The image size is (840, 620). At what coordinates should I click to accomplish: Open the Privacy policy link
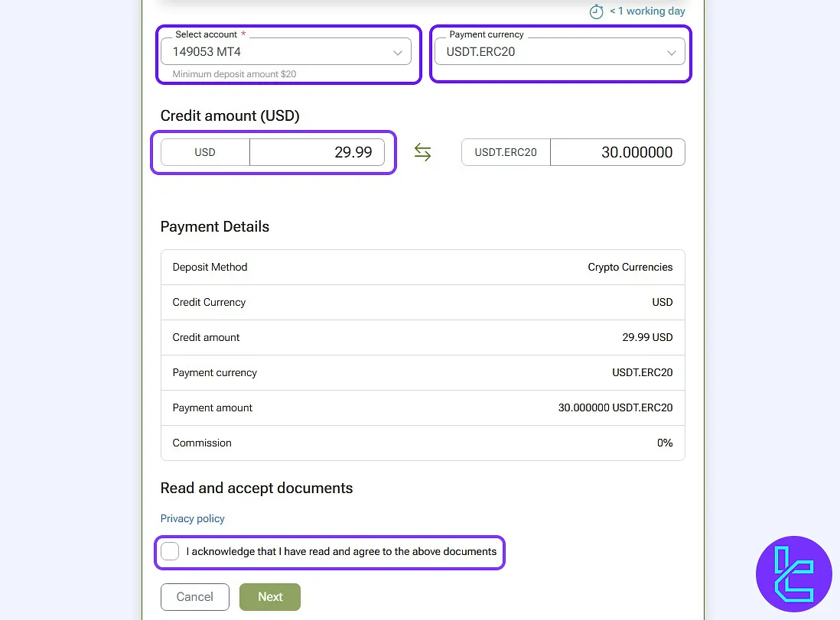(x=192, y=519)
